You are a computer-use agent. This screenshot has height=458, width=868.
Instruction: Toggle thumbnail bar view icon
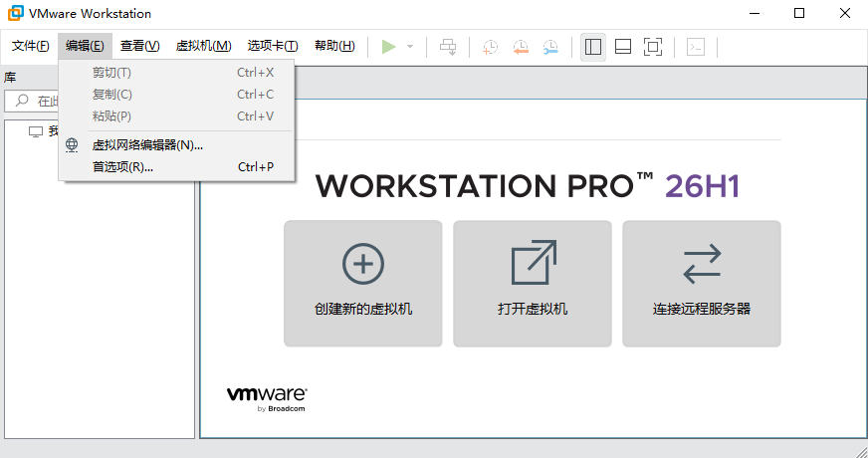pyautogui.click(x=623, y=47)
